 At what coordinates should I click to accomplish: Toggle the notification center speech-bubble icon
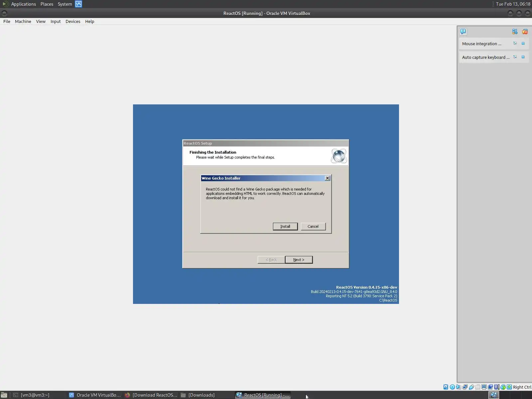463,32
